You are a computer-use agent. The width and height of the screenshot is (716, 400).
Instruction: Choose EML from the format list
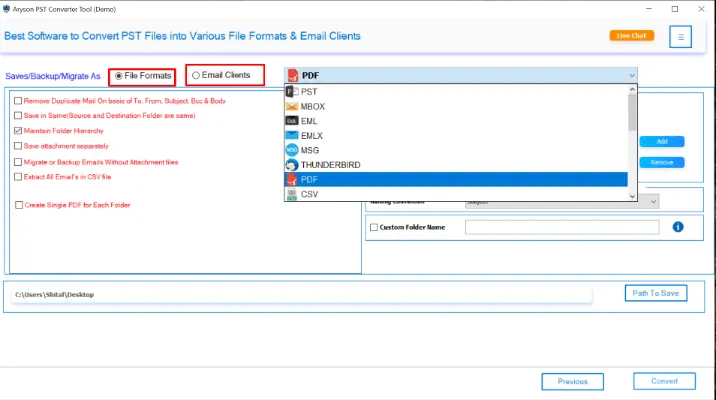[456, 121]
